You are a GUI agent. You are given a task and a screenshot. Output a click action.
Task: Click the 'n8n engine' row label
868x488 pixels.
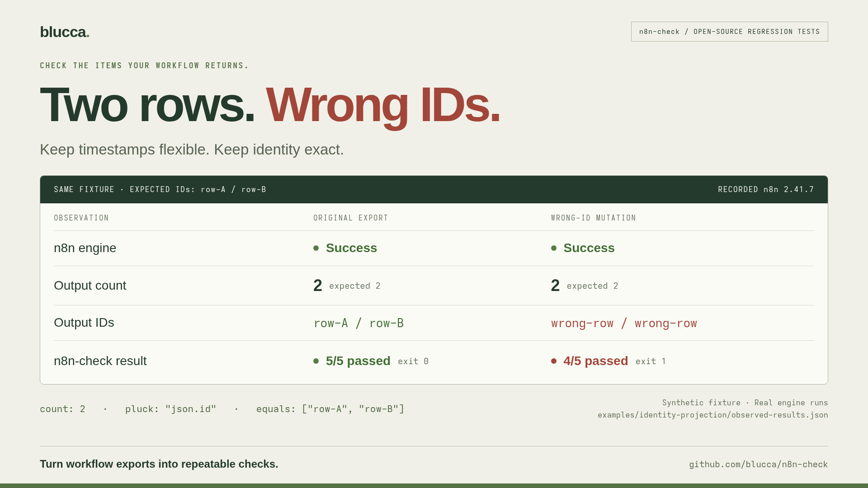tap(85, 248)
